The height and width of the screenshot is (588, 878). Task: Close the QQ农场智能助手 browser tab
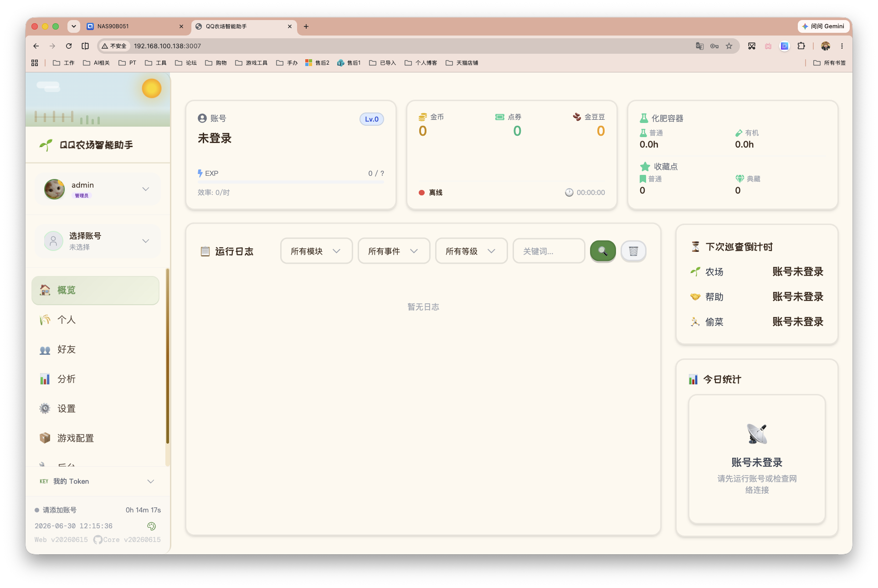pos(289,26)
